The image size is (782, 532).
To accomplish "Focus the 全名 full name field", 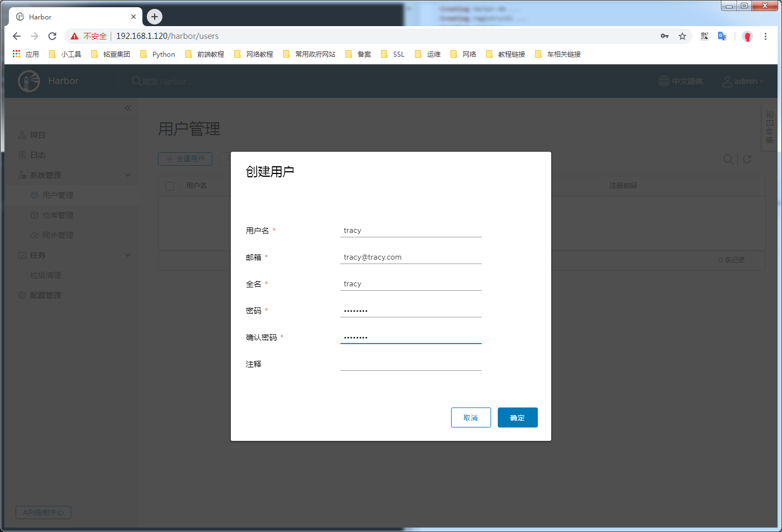I will point(410,284).
